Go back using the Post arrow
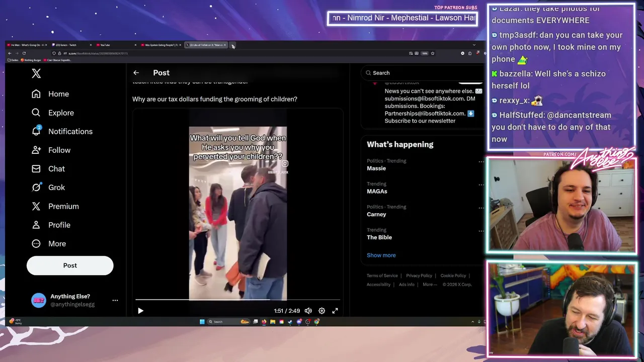 click(136, 73)
